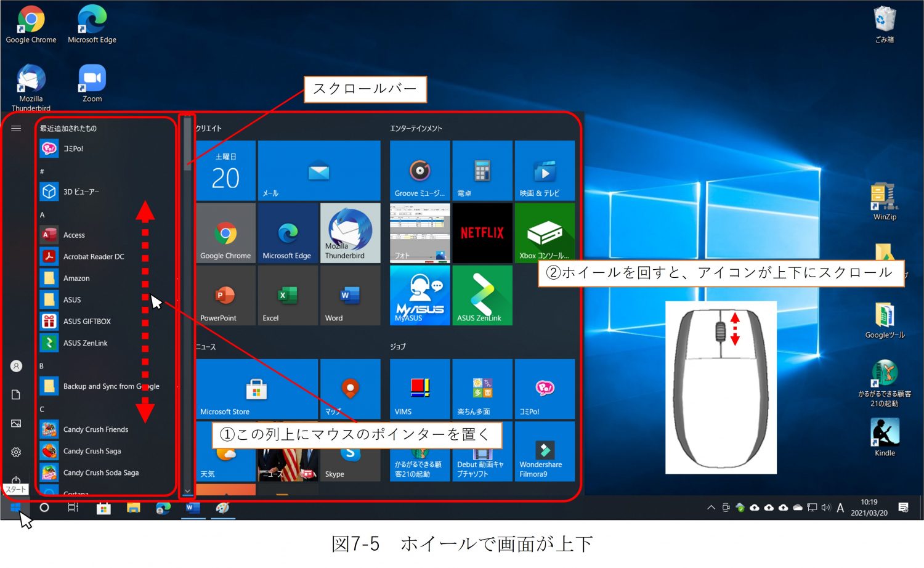Open the メール tile in Start menu
The image size is (924, 568).
pyautogui.click(x=319, y=170)
